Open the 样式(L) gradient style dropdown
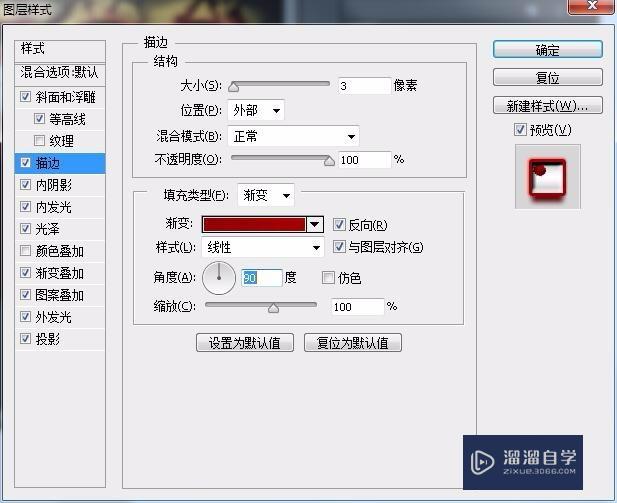 263,247
